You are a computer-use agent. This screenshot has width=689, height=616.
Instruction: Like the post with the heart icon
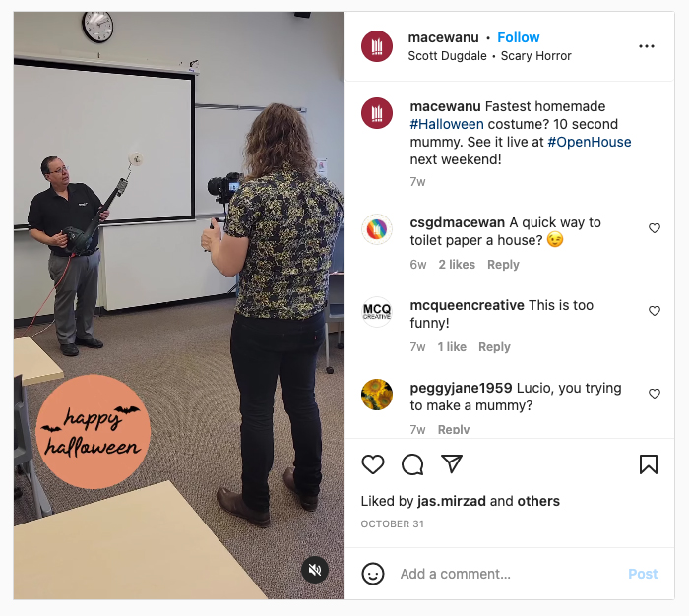(x=373, y=464)
